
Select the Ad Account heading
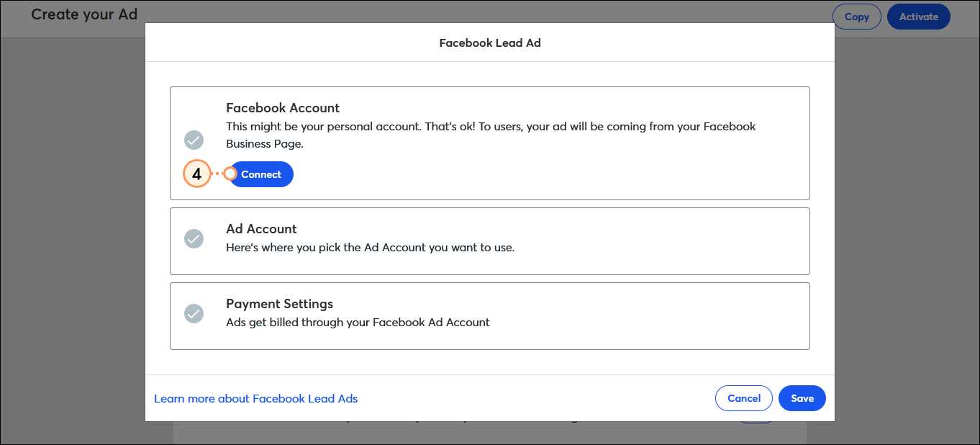261,229
